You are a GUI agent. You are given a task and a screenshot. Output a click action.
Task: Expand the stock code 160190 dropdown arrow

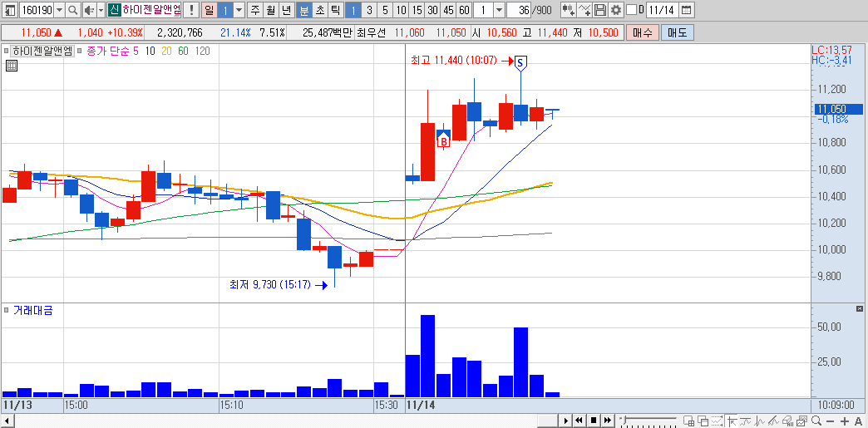pyautogui.click(x=59, y=9)
